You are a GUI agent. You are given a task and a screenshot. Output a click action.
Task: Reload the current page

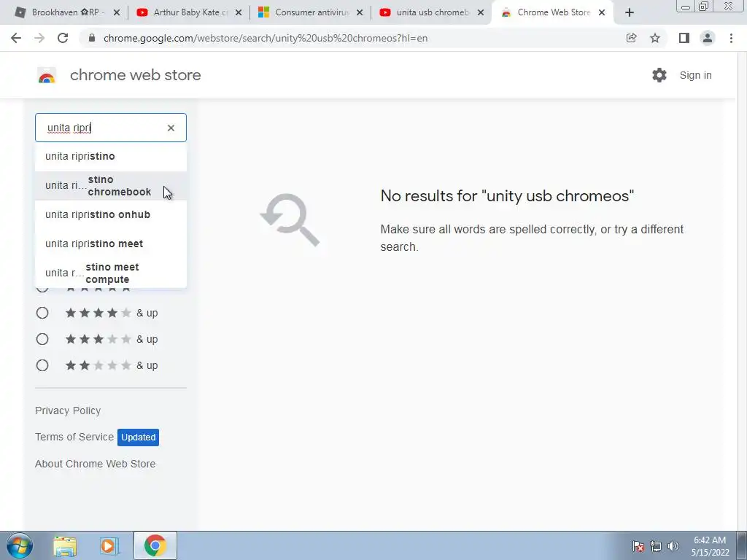(x=63, y=38)
